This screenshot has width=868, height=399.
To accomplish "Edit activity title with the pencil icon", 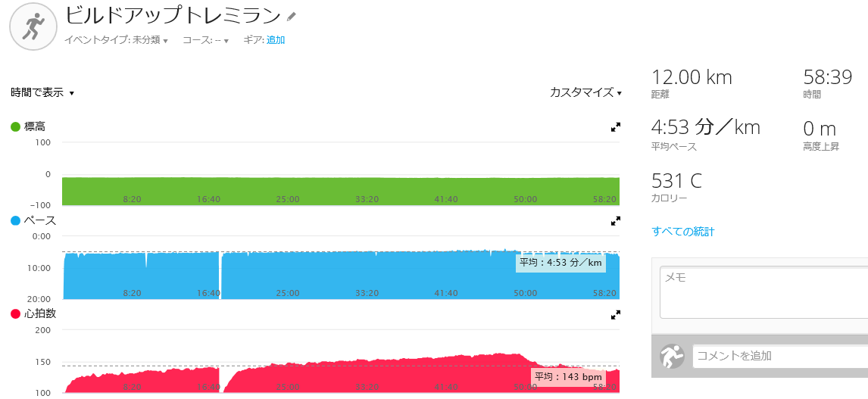I will tap(292, 17).
